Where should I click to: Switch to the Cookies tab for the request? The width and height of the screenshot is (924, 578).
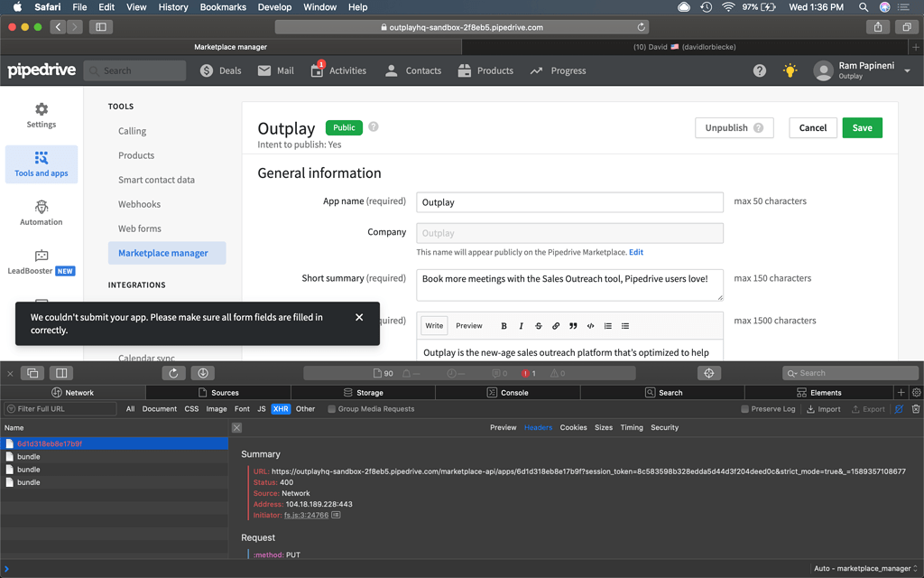573,427
